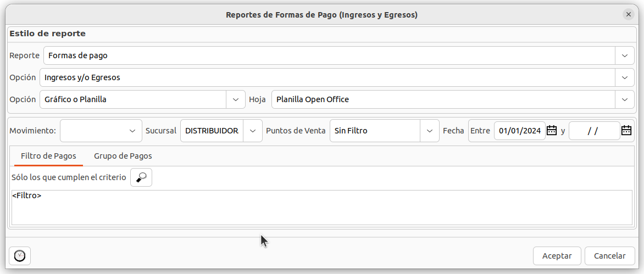Click the Formas de pago report field
Screen dimensions: 644x274
click(x=329, y=55)
